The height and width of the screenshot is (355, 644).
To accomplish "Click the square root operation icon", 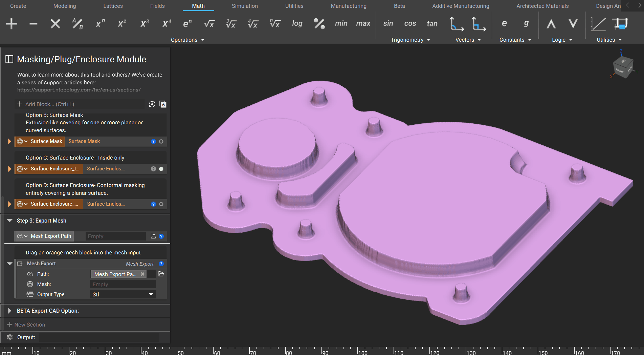I will point(209,24).
